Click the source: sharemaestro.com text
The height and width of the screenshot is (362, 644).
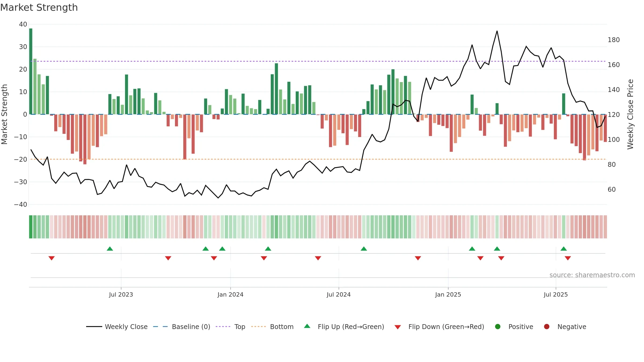tap(592, 275)
